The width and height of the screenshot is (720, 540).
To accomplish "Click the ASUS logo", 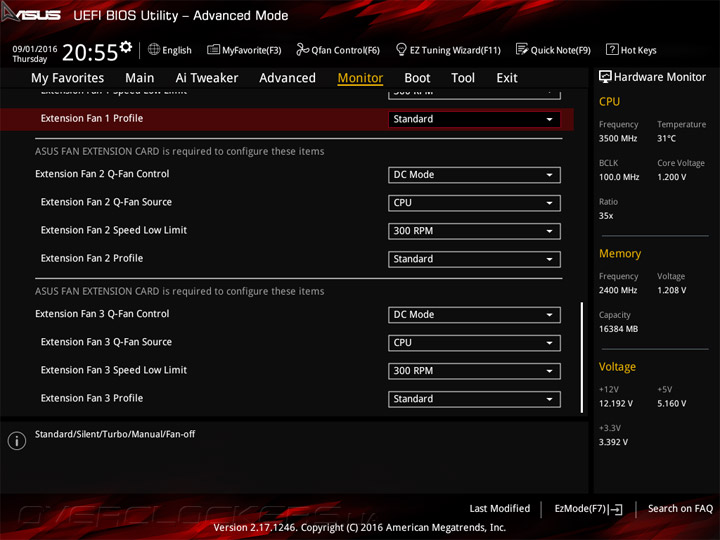I will 31,13.
